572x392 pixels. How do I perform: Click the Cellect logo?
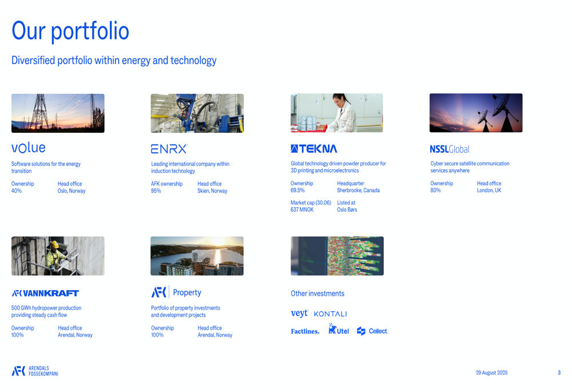(x=372, y=331)
